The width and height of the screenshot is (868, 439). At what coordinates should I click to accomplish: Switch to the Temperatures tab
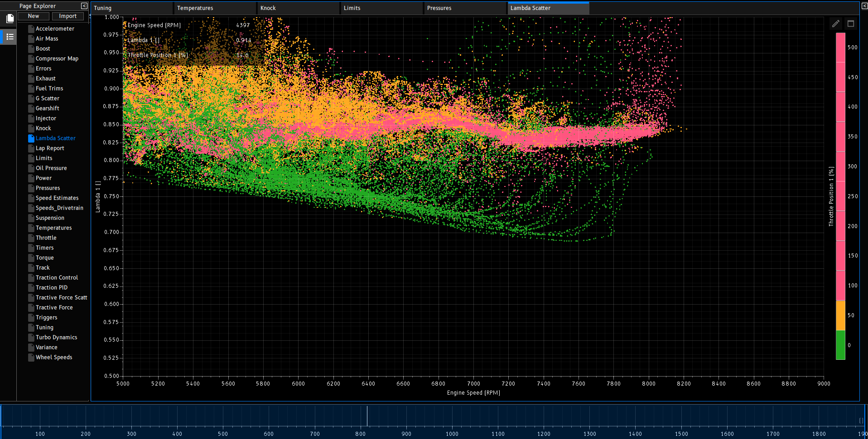click(216, 8)
